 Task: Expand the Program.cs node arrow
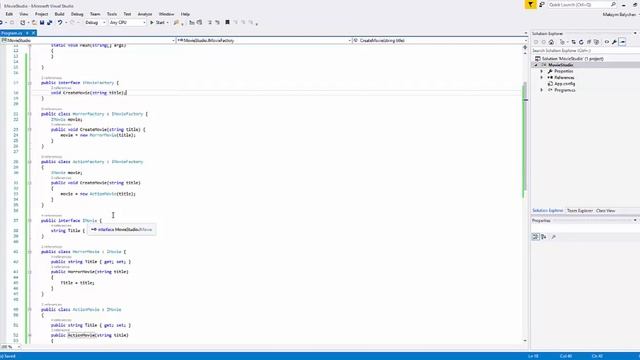click(542, 90)
